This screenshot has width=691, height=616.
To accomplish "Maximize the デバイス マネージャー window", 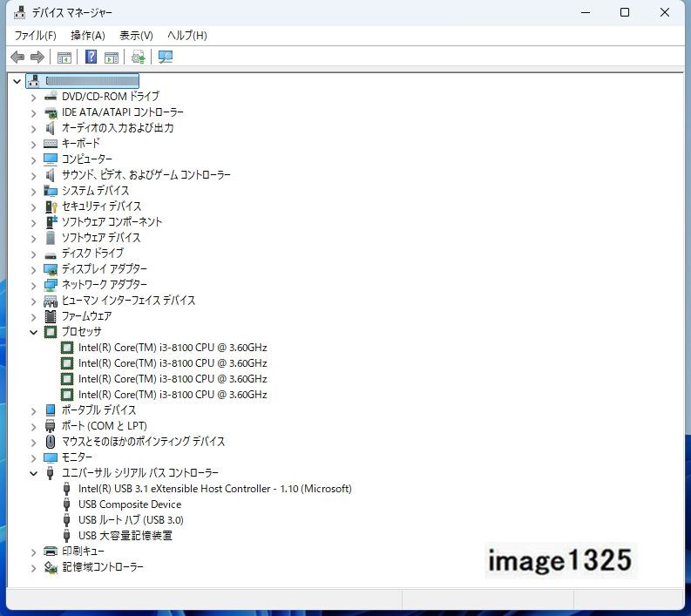I will point(625,12).
